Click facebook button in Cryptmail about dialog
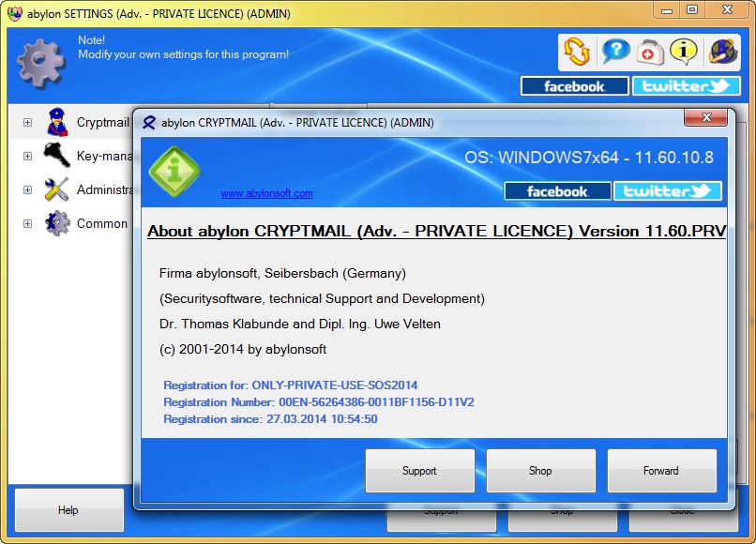The width and height of the screenshot is (756, 544). [x=557, y=191]
